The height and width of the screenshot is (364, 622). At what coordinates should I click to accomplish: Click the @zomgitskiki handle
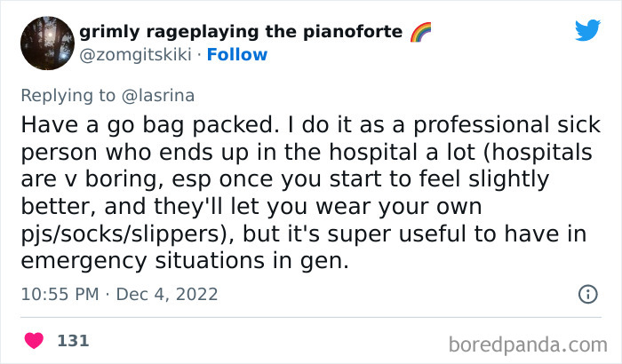click(x=136, y=54)
